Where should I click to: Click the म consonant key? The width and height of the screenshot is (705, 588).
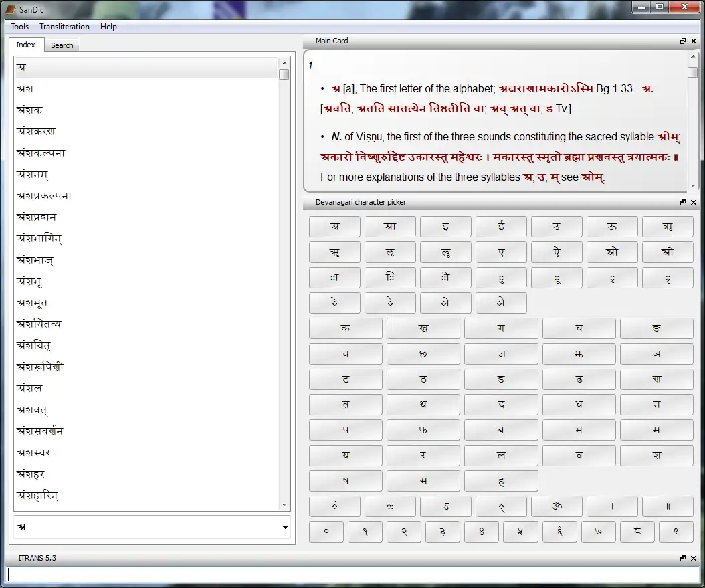pyautogui.click(x=656, y=429)
